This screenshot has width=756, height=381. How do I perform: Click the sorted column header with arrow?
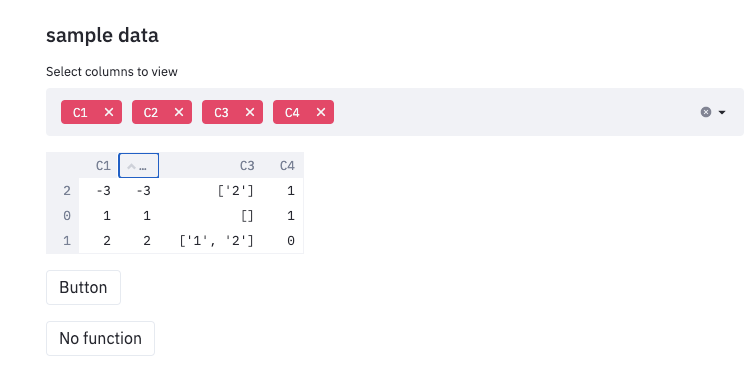pyautogui.click(x=139, y=165)
